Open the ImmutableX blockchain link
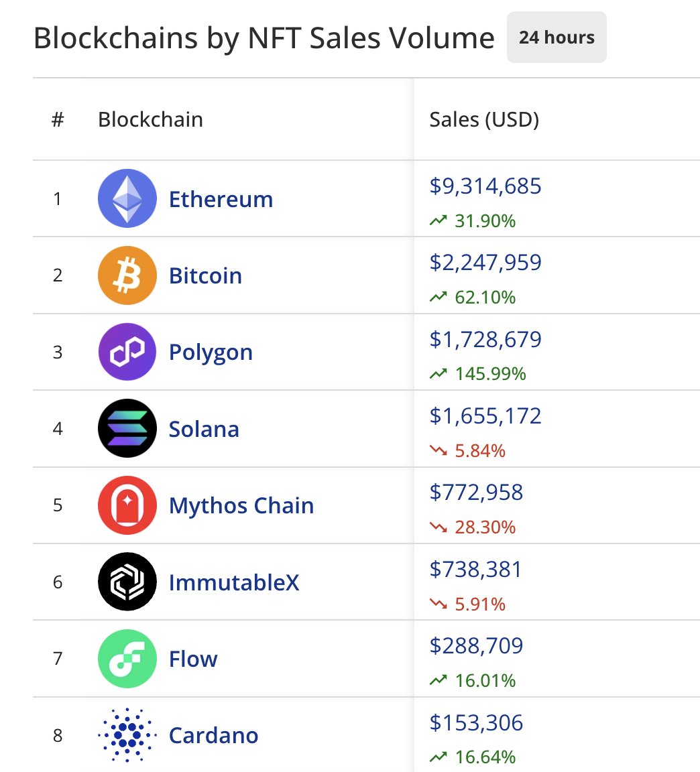Image resolution: width=700 pixels, height=772 pixels. (x=234, y=582)
